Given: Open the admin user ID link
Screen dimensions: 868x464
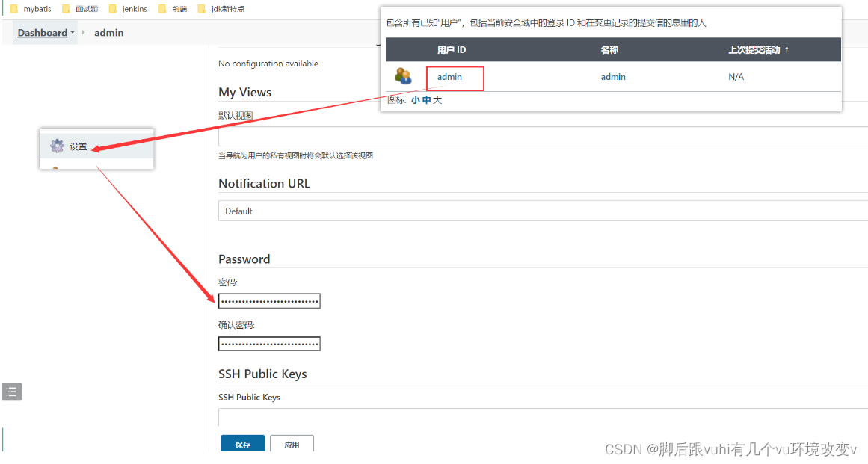Looking at the screenshot, I should pyautogui.click(x=449, y=76).
